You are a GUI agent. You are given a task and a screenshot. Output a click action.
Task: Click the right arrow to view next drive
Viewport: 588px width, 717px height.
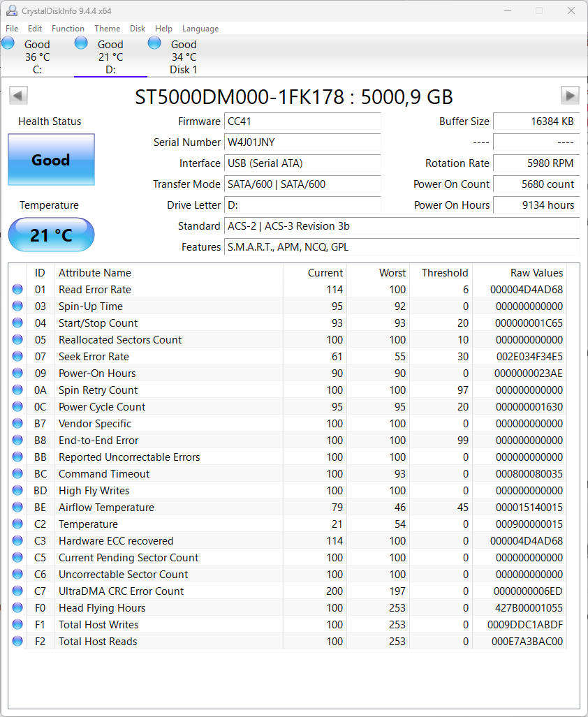point(570,96)
